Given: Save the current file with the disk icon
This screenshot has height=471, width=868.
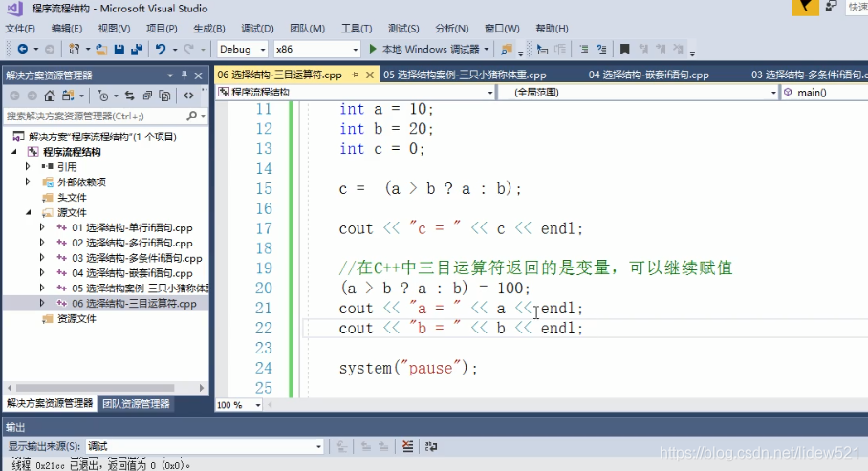Looking at the screenshot, I should click(119, 50).
